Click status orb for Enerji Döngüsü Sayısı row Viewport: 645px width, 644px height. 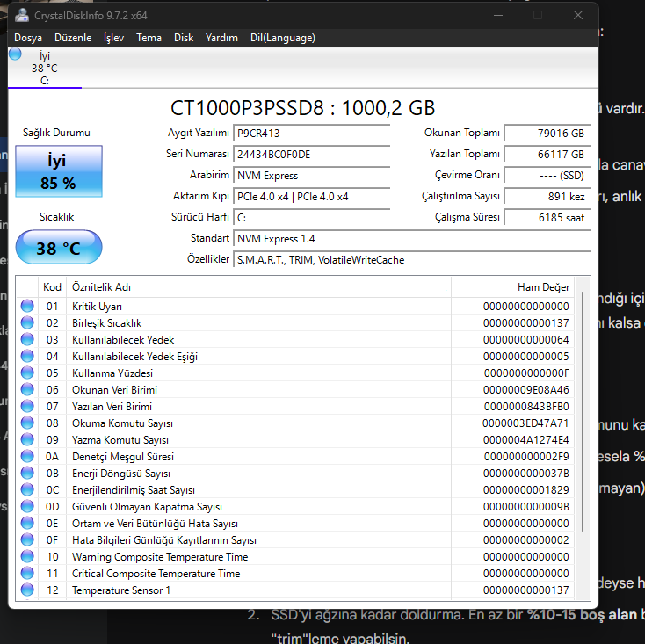(27, 473)
